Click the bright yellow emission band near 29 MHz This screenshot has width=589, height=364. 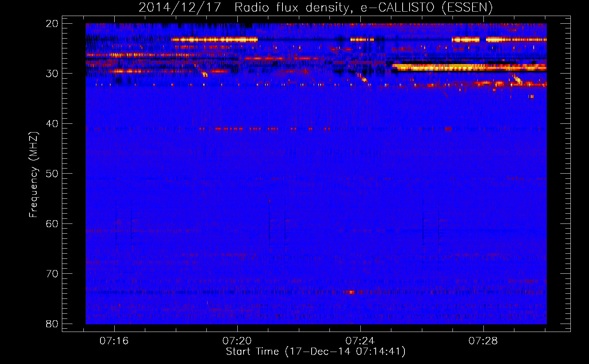coord(469,67)
